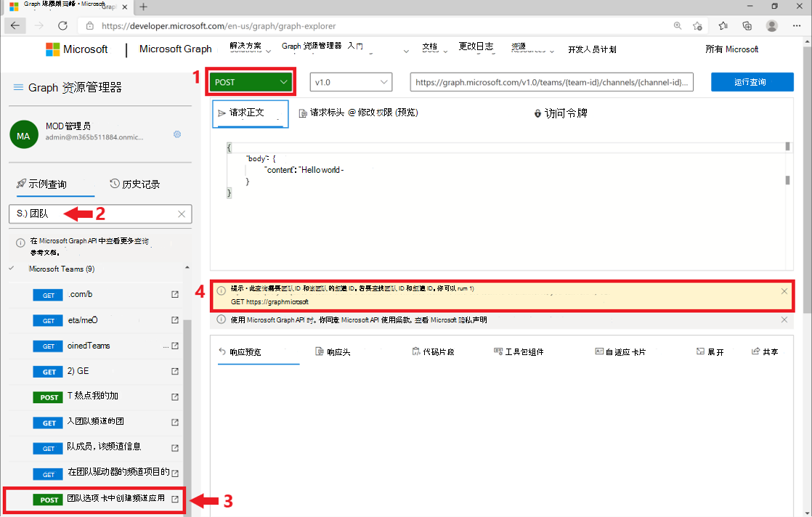Screen dimensions: 812x517
Task: Click the settings gear next to MOD 管理员
Action: coord(177,134)
